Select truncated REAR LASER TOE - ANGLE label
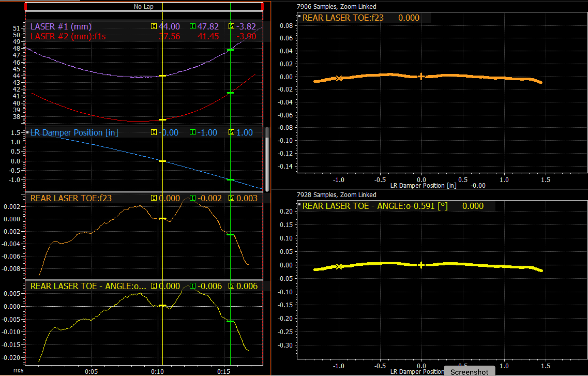 click(88, 286)
